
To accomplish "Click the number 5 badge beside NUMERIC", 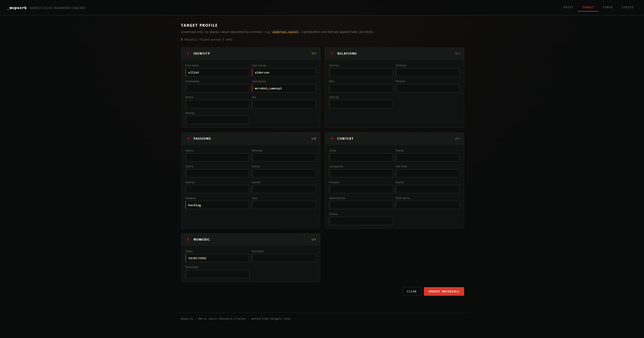I will coord(188,240).
